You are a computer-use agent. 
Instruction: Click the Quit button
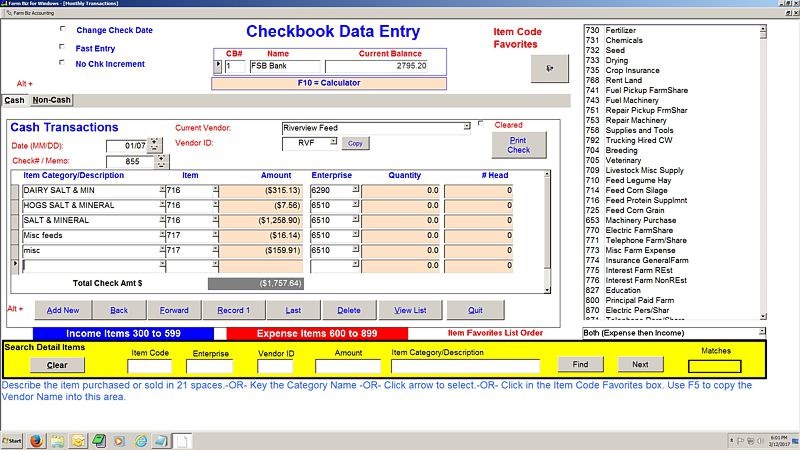coord(476,310)
